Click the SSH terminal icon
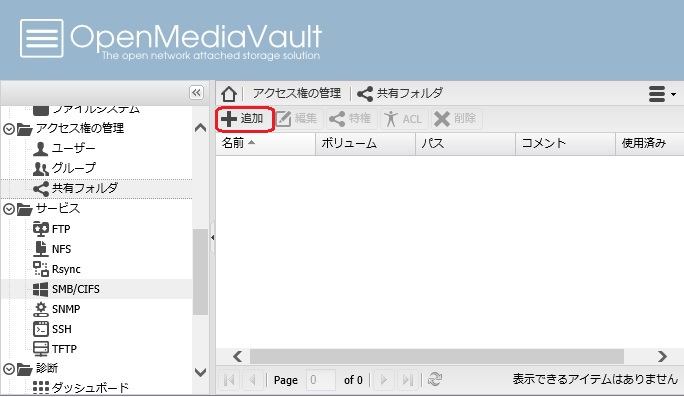The width and height of the screenshot is (684, 397). pyautogui.click(x=41, y=329)
